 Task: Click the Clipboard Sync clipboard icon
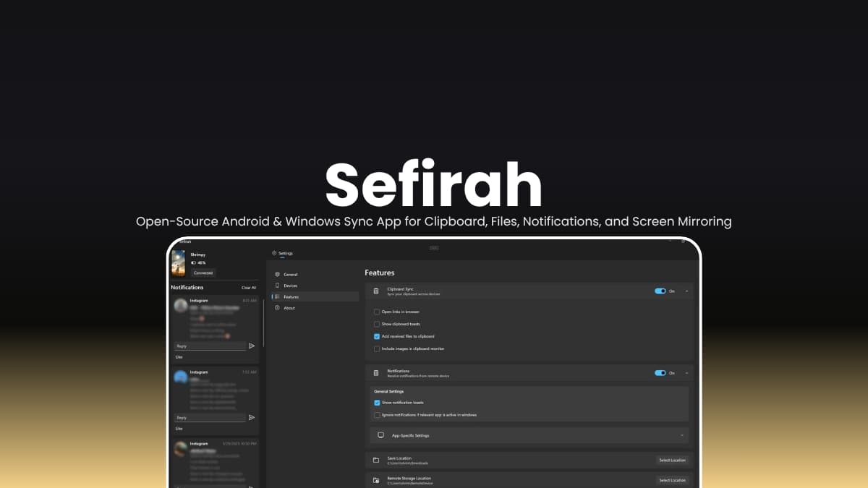(376, 291)
